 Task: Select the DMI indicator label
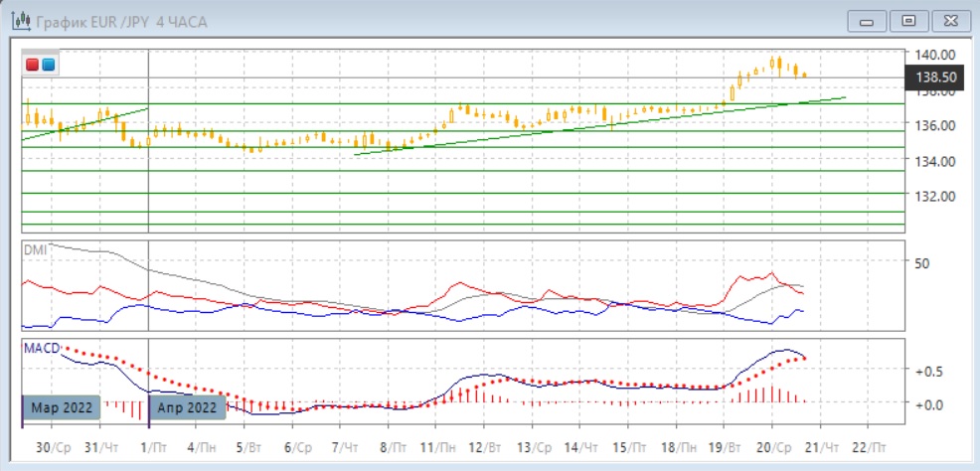[x=35, y=250]
